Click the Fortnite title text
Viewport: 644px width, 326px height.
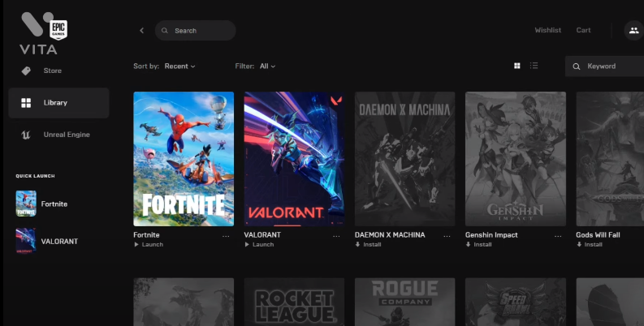coord(146,235)
